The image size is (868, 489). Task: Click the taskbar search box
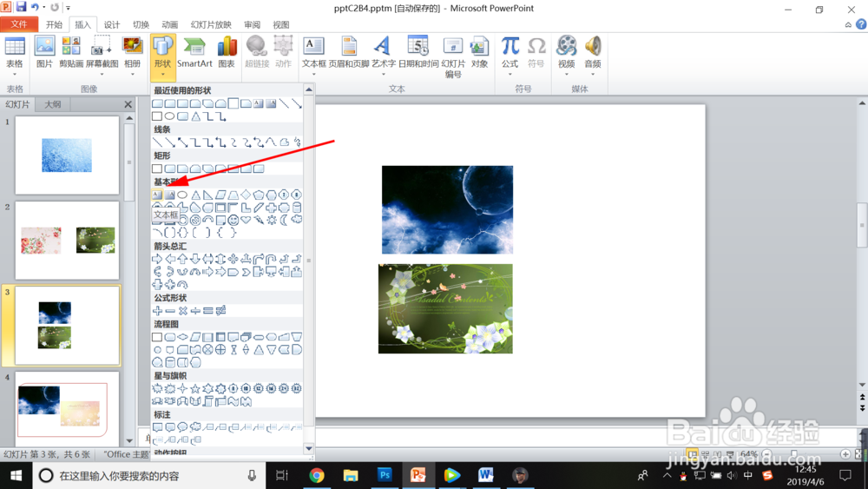click(x=149, y=476)
